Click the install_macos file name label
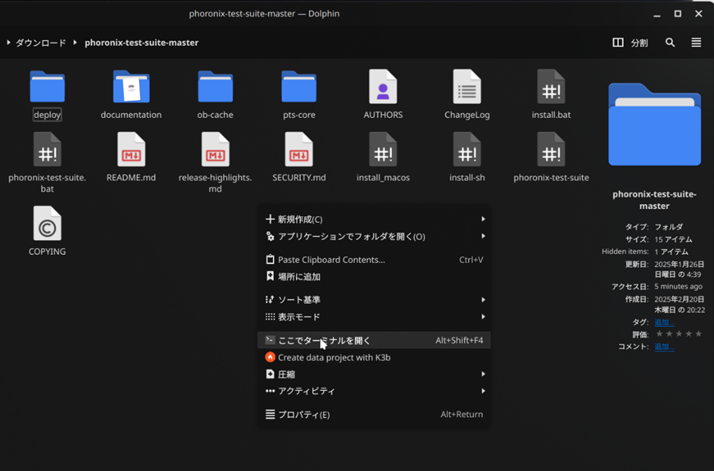This screenshot has height=471, width=714. point(383,178)
